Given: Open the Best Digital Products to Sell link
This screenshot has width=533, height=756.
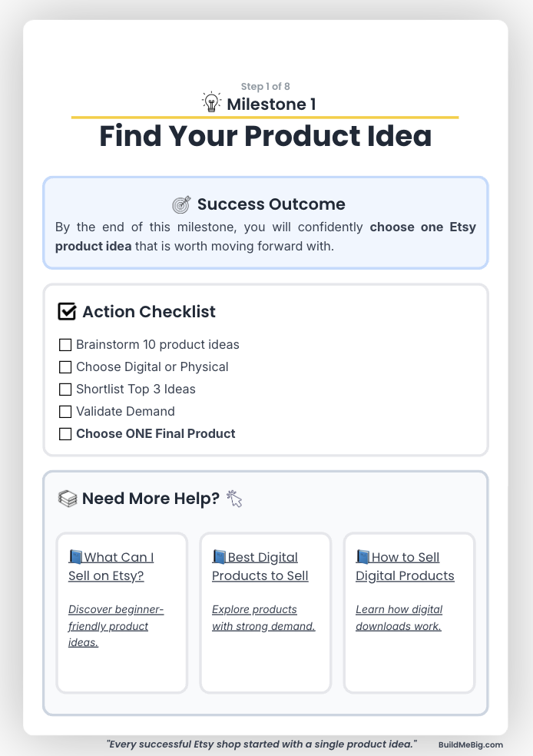Looking at the screenshot, I should point(260,566).
